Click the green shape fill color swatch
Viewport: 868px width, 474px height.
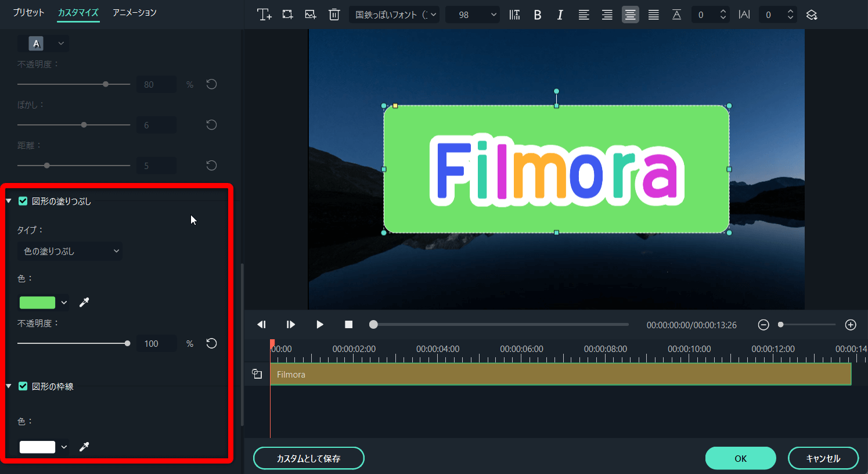point(38,303)
